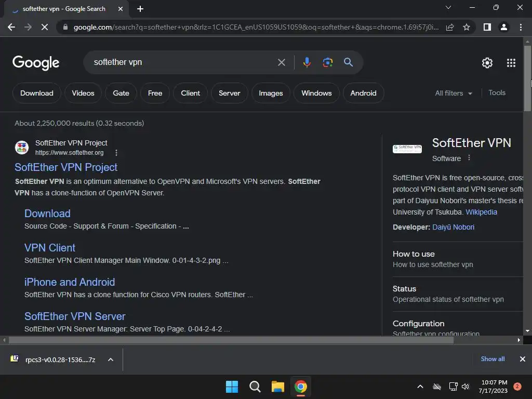
Task: Stop loading the page
Action: tap(45, 27)
